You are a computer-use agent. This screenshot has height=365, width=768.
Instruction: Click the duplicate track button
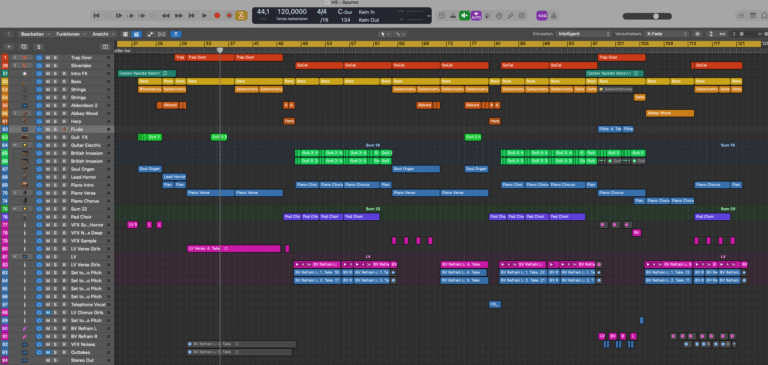tap(24, 47)
